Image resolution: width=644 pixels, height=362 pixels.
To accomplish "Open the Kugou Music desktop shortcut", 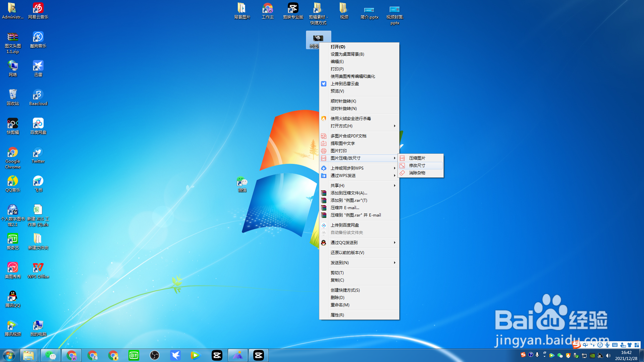I will pos(38,39).
